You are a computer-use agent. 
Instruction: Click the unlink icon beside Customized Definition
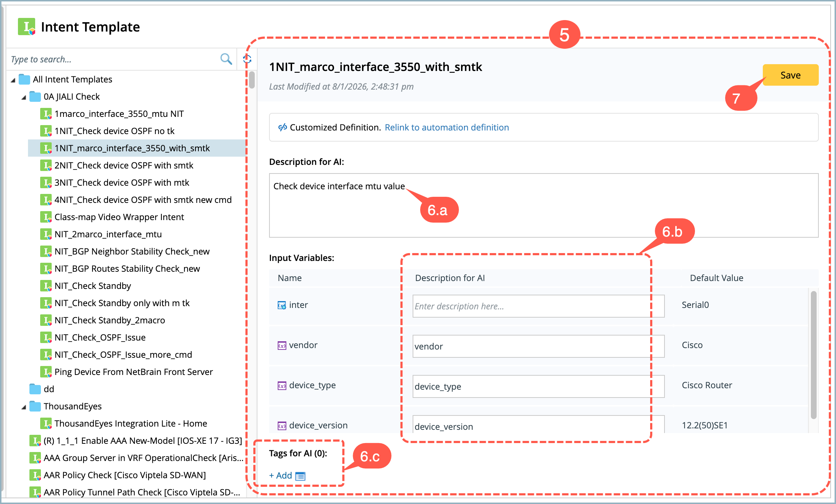282,127
